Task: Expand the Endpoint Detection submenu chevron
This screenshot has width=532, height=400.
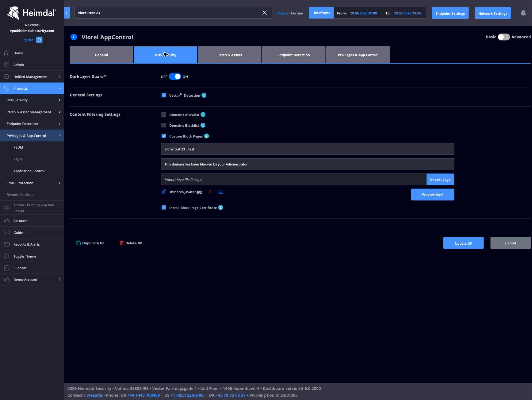Action: point(59,124)
